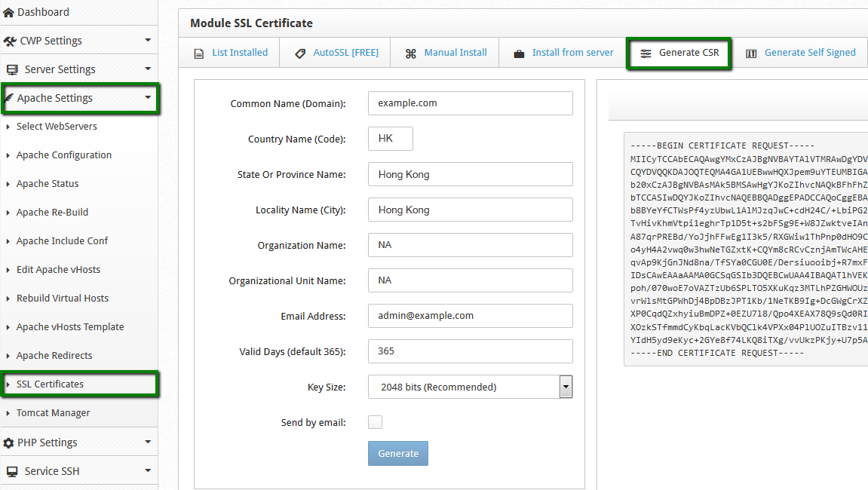Click the Valid Days input field
This screenshot has width=868, height=490.
pos(470,351)
